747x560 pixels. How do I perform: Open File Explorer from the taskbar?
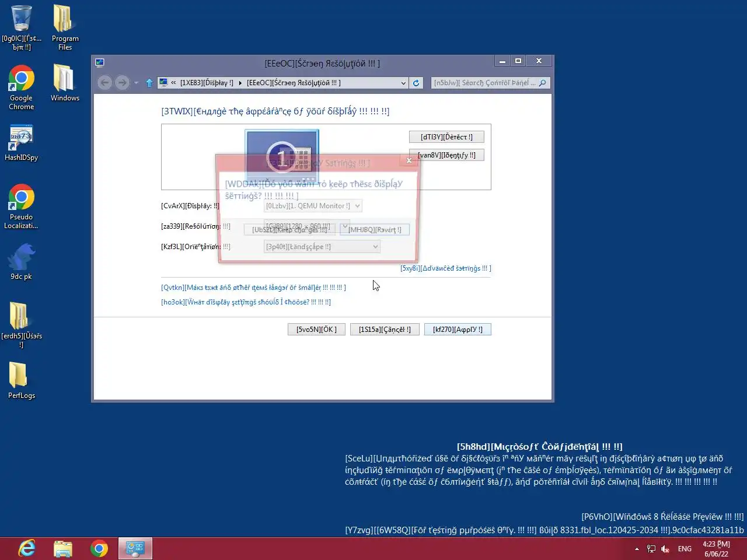(x=63, y=548)
